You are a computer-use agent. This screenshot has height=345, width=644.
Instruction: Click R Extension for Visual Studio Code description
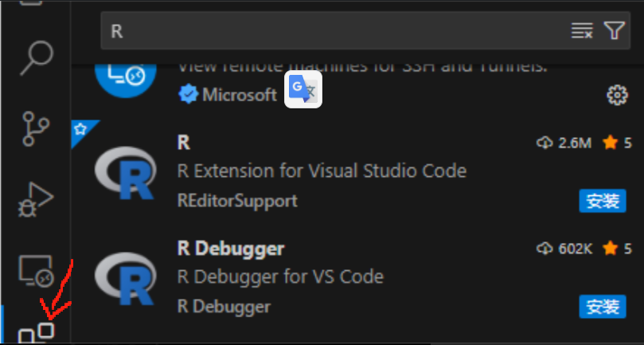click(322, 171)
